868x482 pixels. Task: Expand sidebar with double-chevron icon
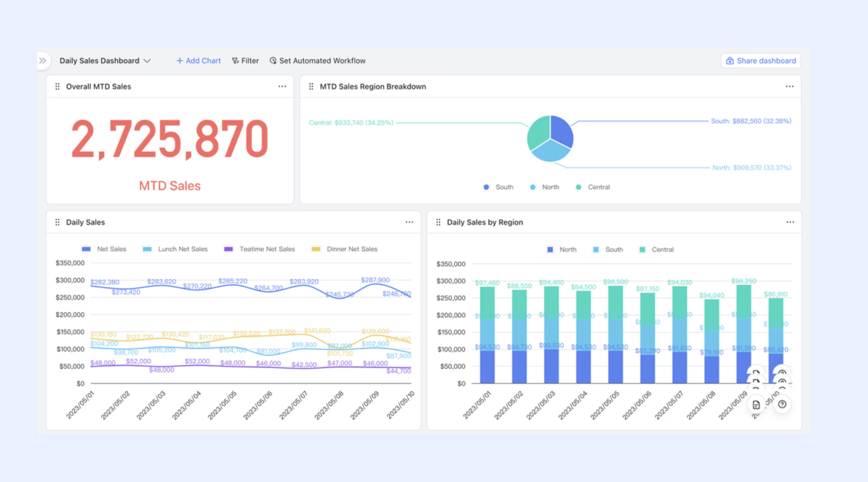(43, 61)
